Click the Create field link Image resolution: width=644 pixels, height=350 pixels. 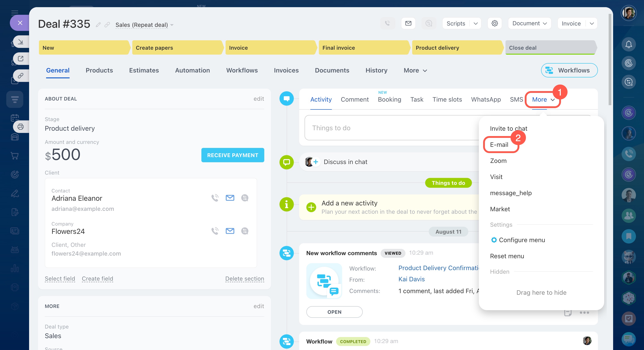[x=97, y=278]
